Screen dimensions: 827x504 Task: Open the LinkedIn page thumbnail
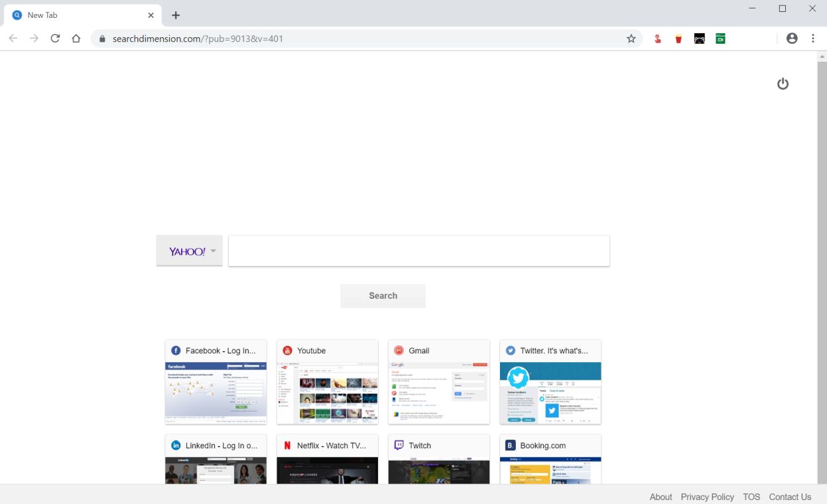coord(216,470)
